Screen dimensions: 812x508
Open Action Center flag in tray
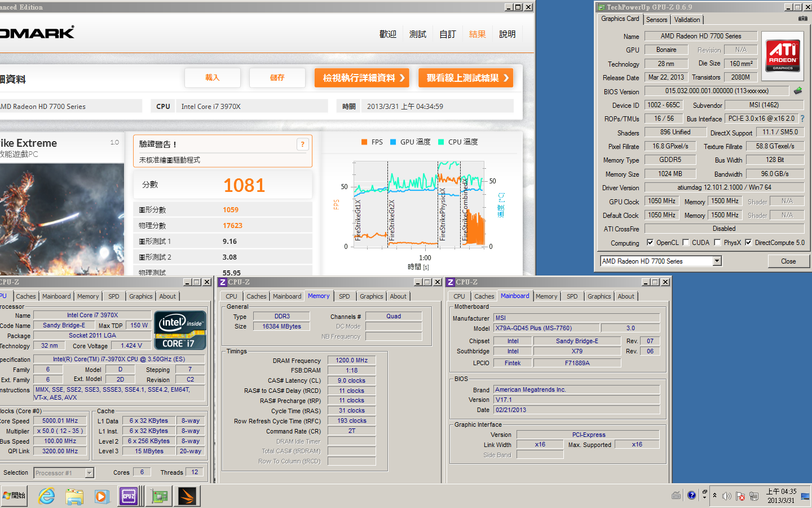click(x=740, y=496)
